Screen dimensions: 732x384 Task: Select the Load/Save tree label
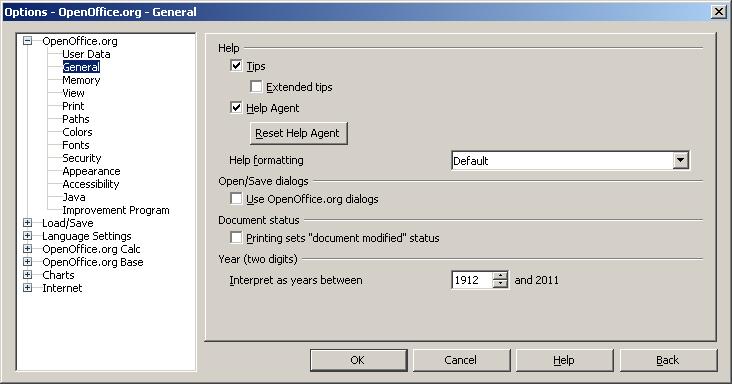click(x=68, y=223)
